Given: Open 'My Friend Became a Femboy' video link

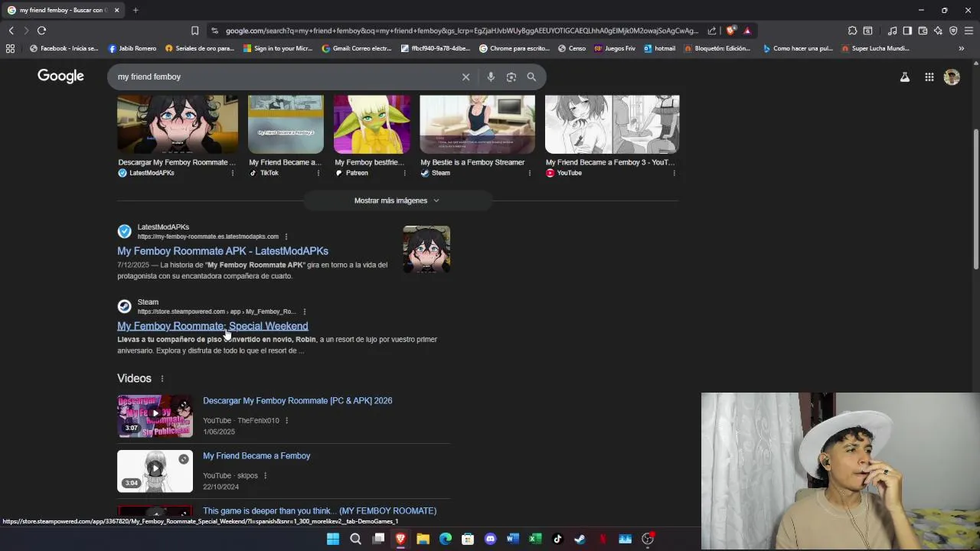Looking at the screenshot, I should coord(256,456).
